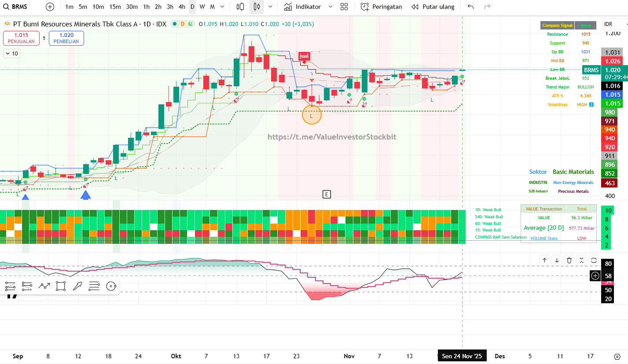Select the D daily timeframe
The width and height of the screenshot is (628, 364).
192,7
